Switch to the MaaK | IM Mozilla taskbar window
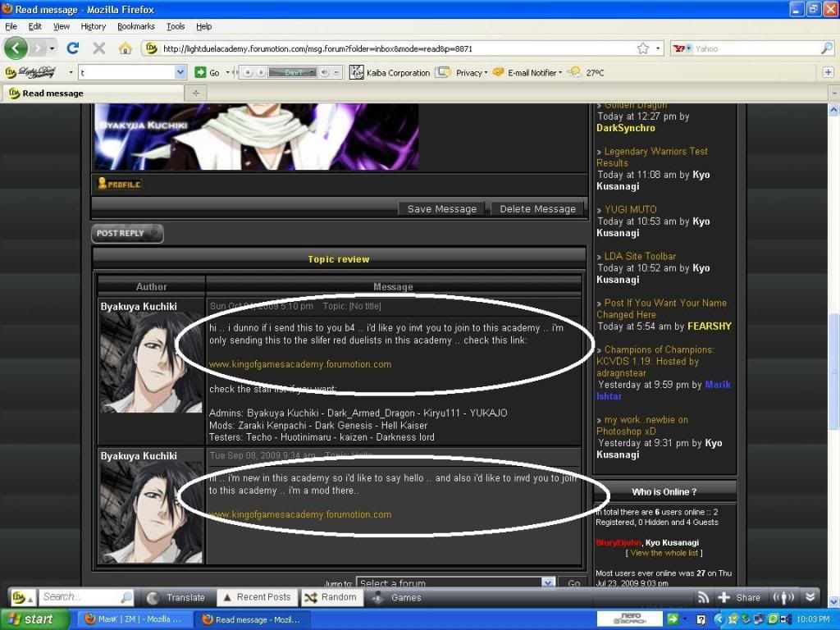Viewport: 840px width, 630px height. coord(134,619)
